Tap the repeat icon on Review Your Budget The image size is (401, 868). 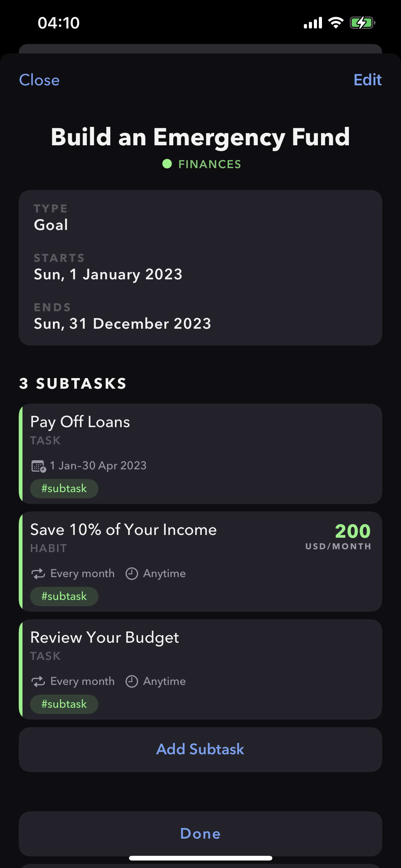(x=38, y=681)
